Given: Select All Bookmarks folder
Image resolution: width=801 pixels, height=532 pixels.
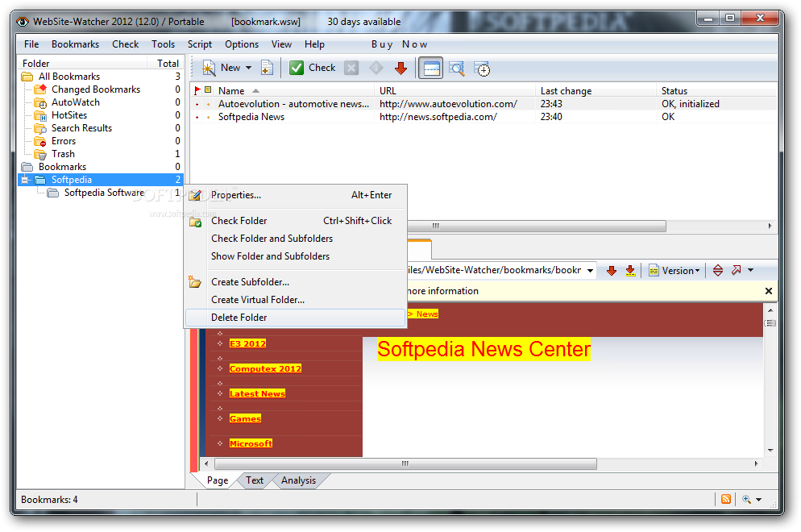Looking at the screenshot, I should [69, 77].
